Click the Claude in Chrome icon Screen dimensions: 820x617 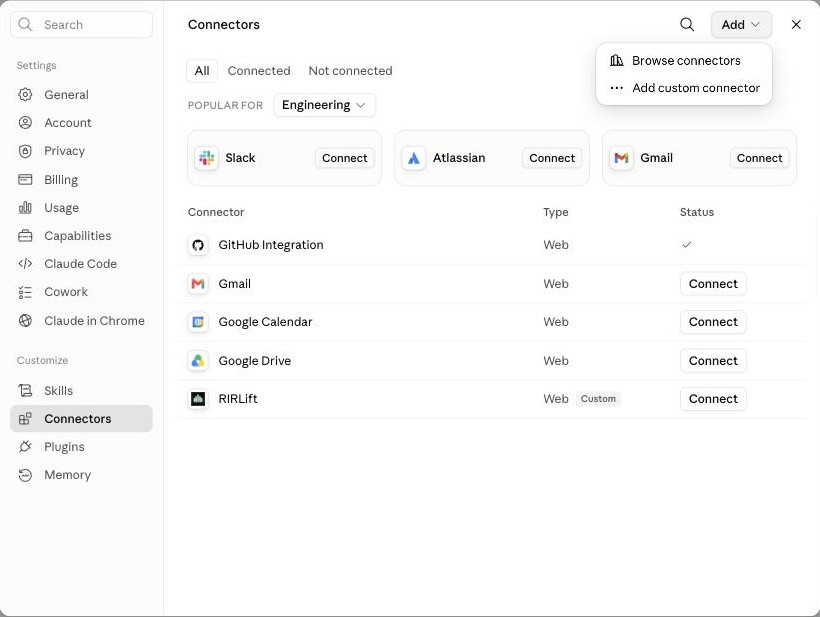pyautogui.click(x=25, y=321)
